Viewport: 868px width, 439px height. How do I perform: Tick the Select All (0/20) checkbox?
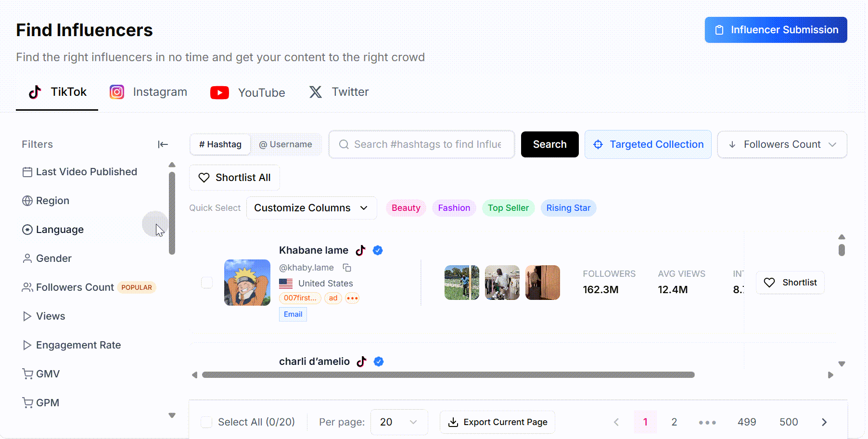206,422
